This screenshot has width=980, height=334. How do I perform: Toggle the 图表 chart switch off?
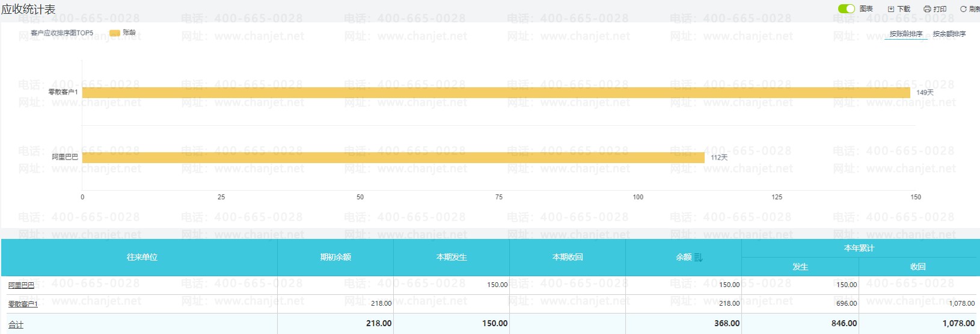click(x=846, y=8)
